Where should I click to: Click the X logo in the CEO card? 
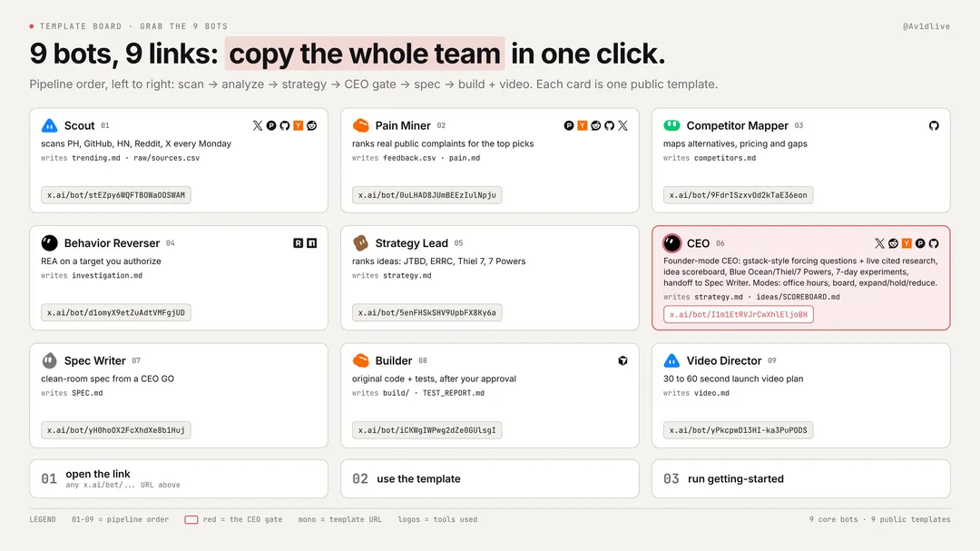[879, 243]
